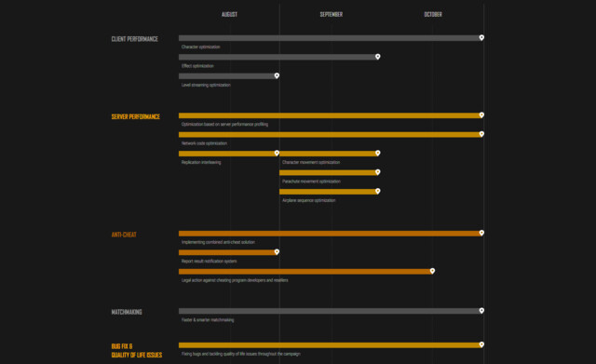This screenshot has height=364, width=596.
Task: Click pin marker of Parachute movement optimization bar
Action: click(378, 172)
